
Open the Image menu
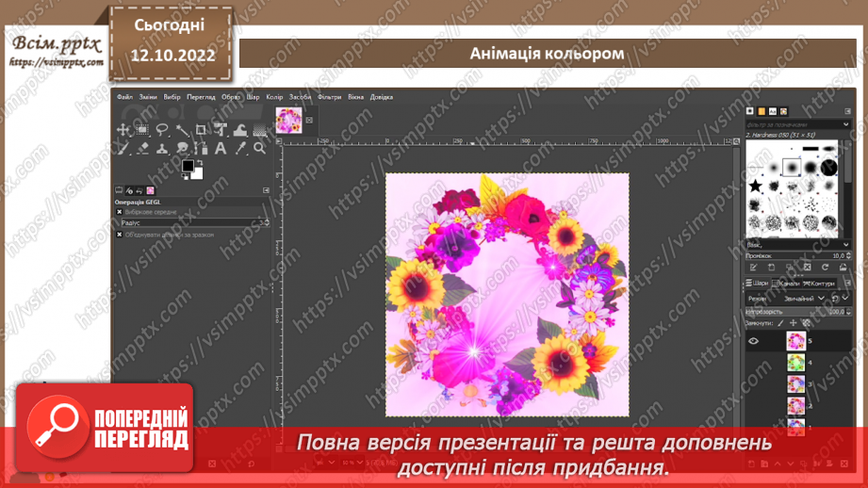click(x=230, y=97)
